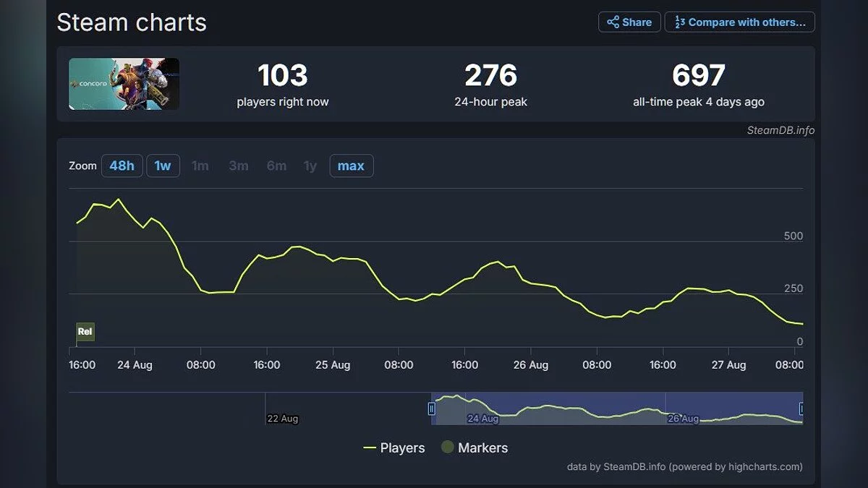
Task: Click the disabled 1m zoom option
Action: [x=200, y=166]
